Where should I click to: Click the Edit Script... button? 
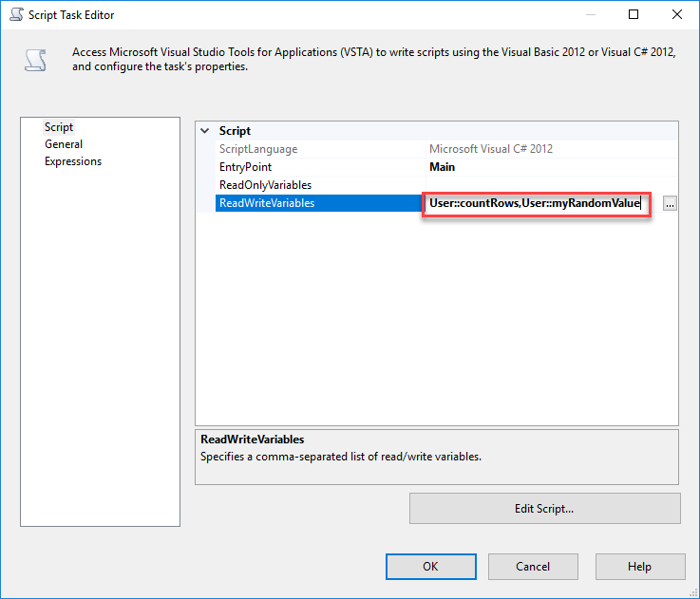[544, 509]
